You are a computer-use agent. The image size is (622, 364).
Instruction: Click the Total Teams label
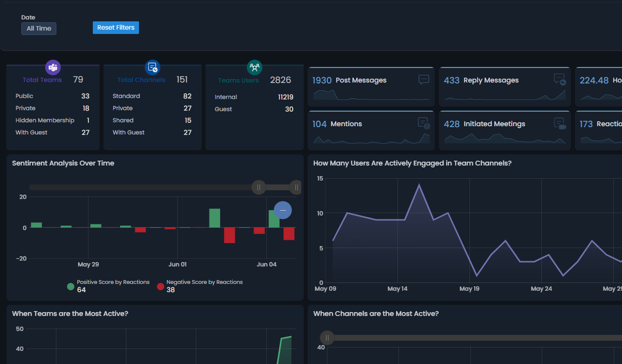tap(42, 80)
